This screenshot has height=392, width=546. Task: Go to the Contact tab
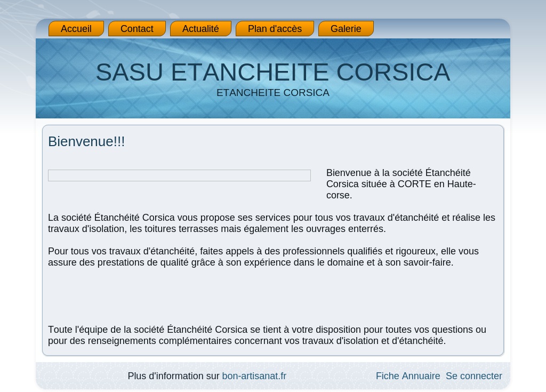pos(137,29)
